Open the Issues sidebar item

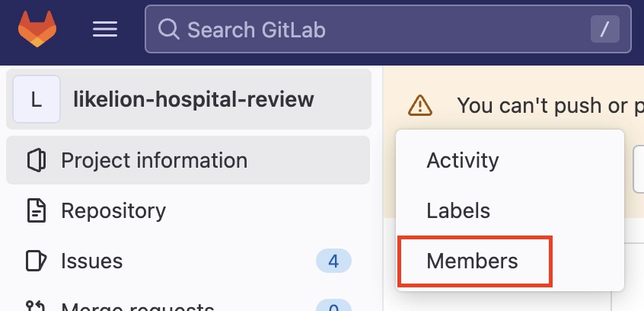pos(92,261)
